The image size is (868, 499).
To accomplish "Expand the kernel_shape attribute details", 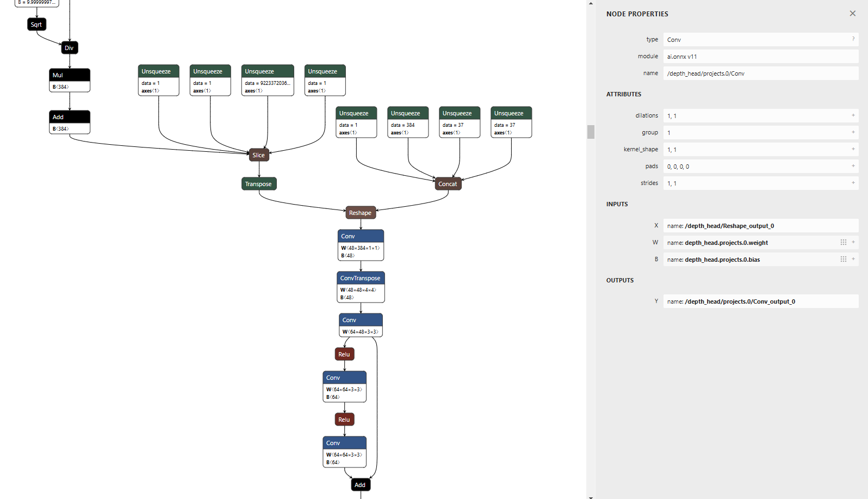I will (853, 149).
